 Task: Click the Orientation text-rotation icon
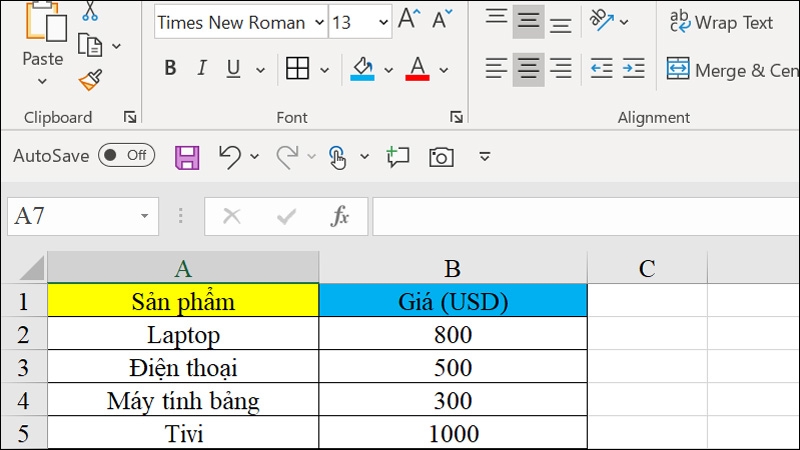click(601, 20)
